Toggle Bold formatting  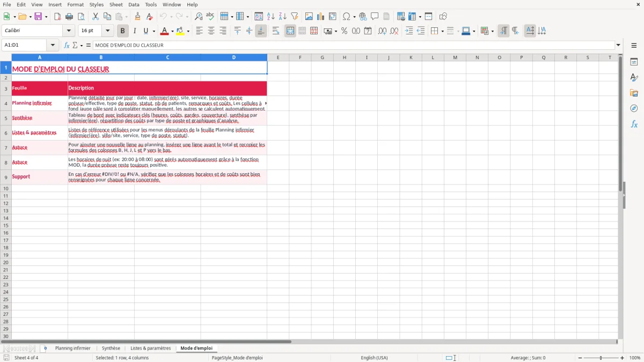(123, 31)
